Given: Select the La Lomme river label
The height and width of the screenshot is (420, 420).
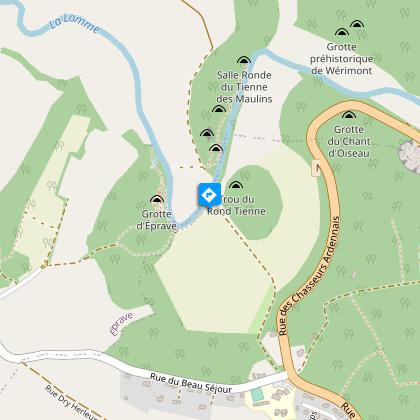Looking at the screenshot, I should [75, 23].
